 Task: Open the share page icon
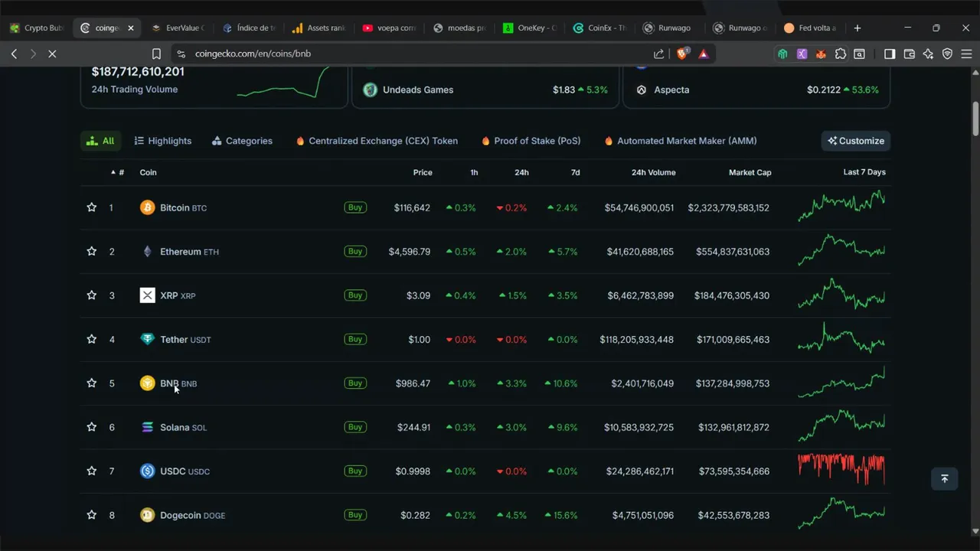tap(658, 54)
